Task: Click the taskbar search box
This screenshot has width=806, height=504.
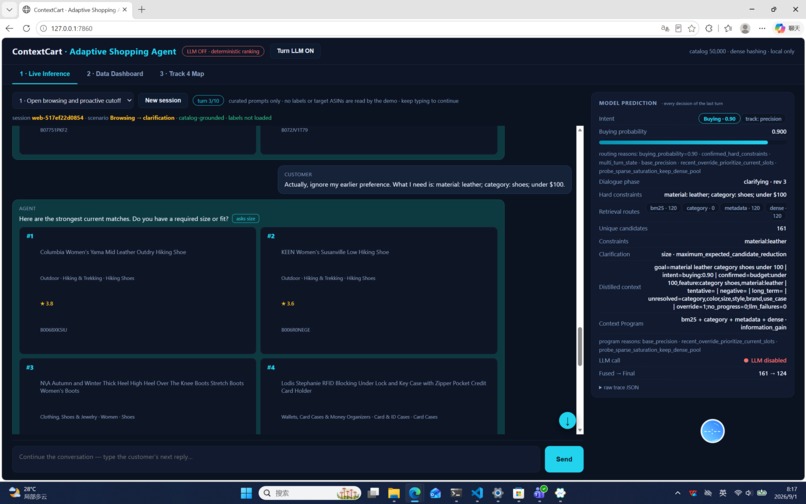Action: [x=310, y=493]
